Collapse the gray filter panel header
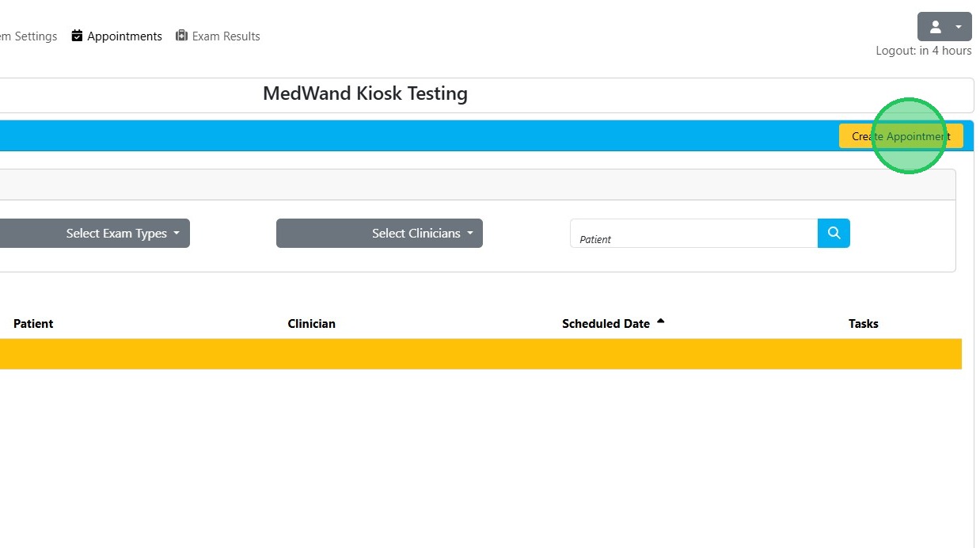 475,185
